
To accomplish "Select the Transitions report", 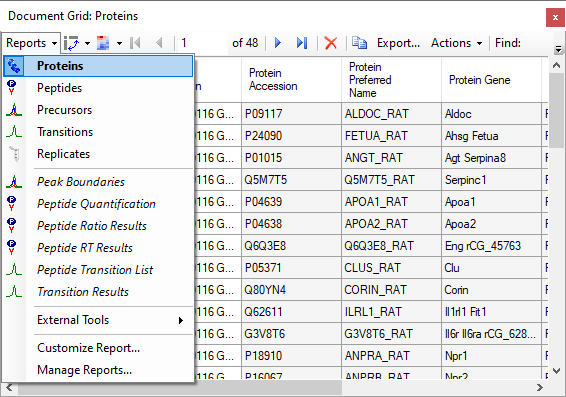I will click(65, 132).
